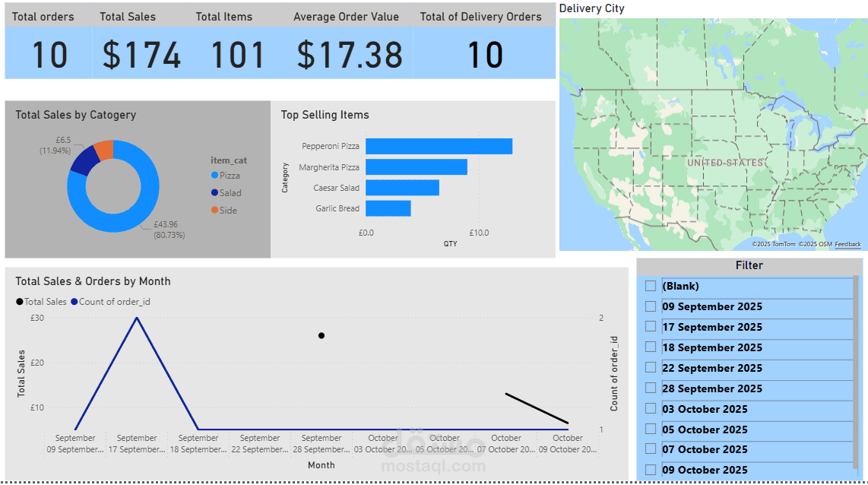868x485 pixels.
Task: Open the Feedback link on the map
Action: tap(849, 244)
